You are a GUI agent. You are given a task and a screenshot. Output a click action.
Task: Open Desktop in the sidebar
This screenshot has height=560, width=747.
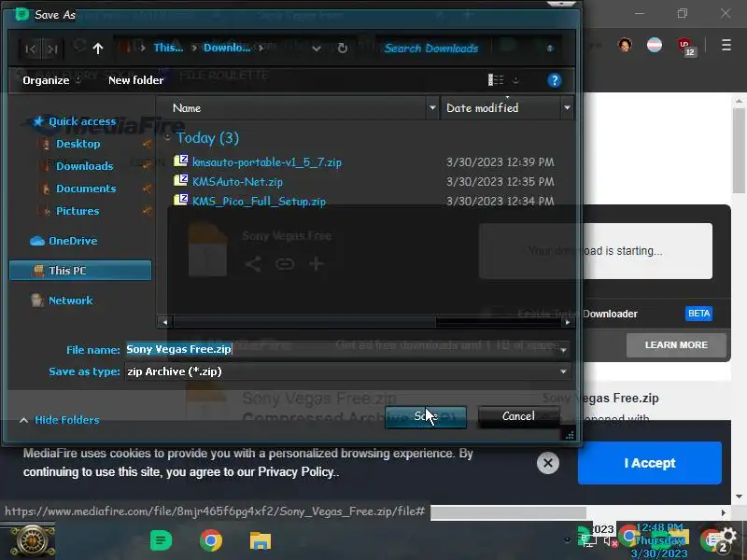(78, 144)
